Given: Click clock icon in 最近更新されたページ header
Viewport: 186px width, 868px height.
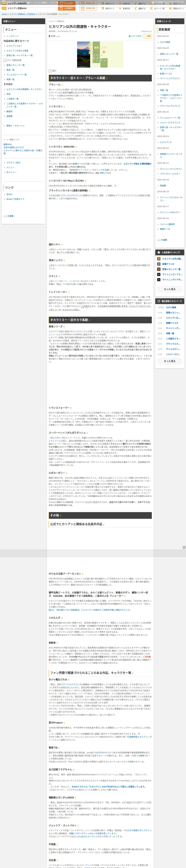Looking at the screenshot, I should (x=159, y=301).
